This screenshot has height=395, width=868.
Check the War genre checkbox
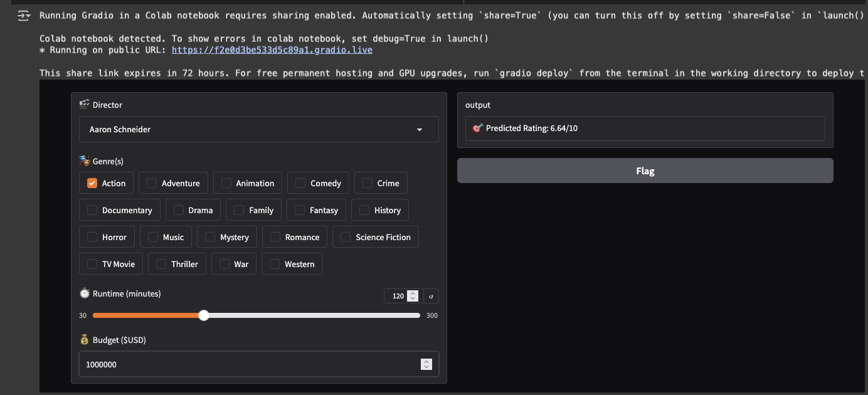[225, 264]
